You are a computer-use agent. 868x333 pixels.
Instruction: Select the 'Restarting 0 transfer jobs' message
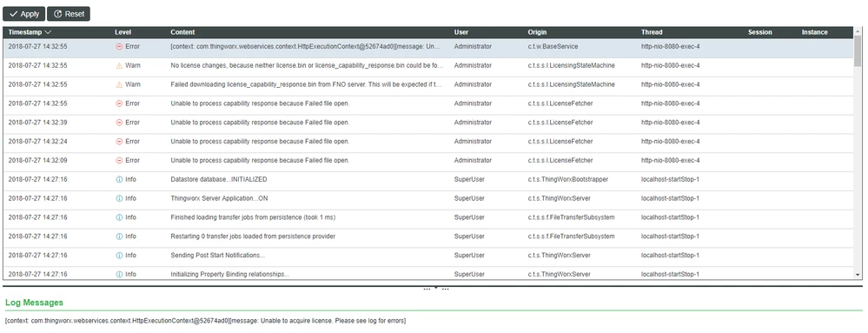(253, 236)
